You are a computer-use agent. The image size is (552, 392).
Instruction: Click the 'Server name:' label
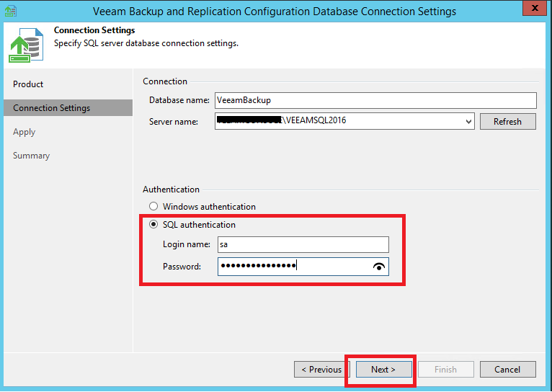(x=174, y=122)
